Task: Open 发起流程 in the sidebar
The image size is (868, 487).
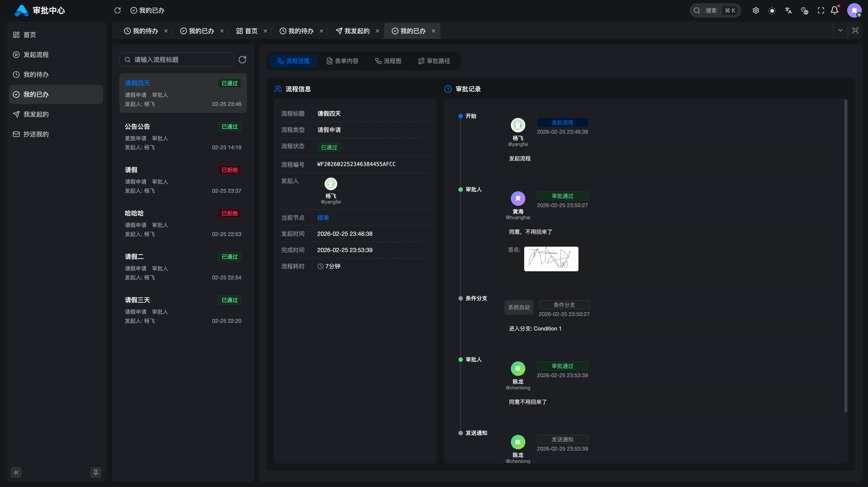Action: tap(36, 55)
